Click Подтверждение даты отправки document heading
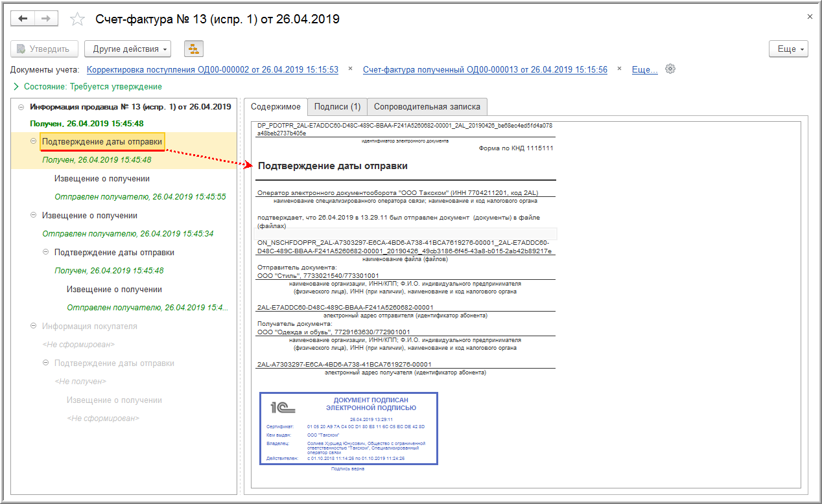Viewport: 822px width, 504px height. pos(333,166)
